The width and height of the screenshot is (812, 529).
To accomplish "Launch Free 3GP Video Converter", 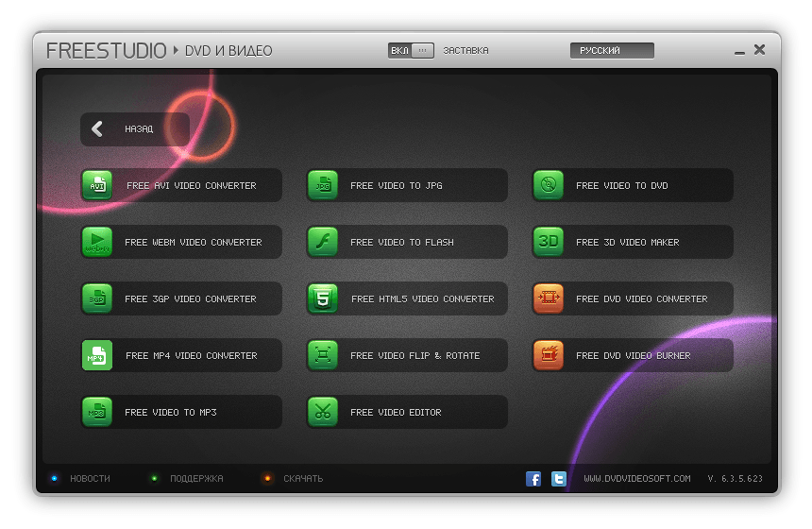I will click(x=182, y=299).
